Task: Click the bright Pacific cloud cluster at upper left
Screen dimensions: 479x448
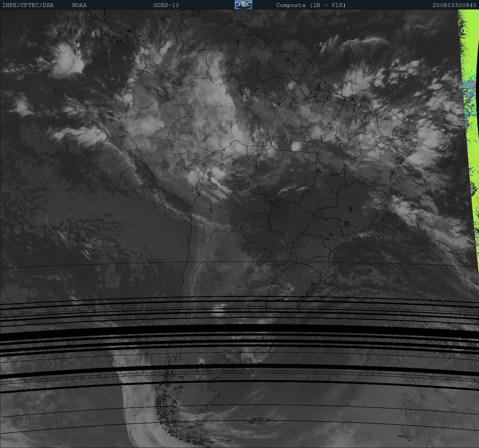Action: tap(68, 59)
